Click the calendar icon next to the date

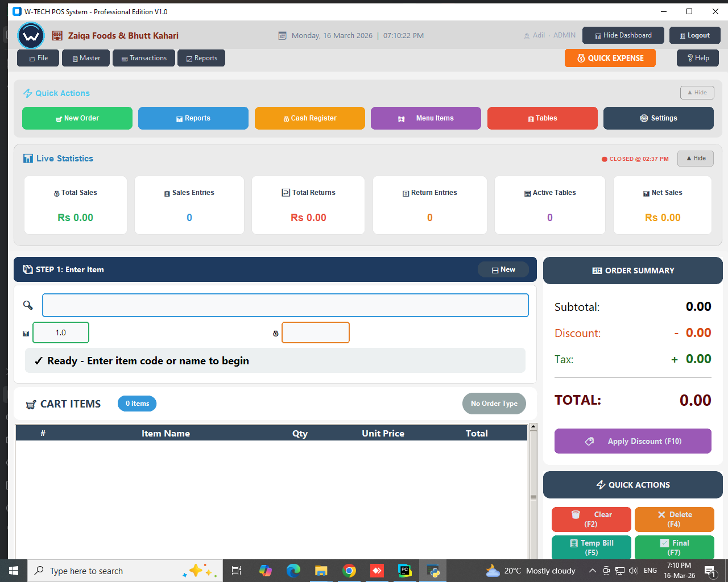pyautogui.click(x=282, y=36)
